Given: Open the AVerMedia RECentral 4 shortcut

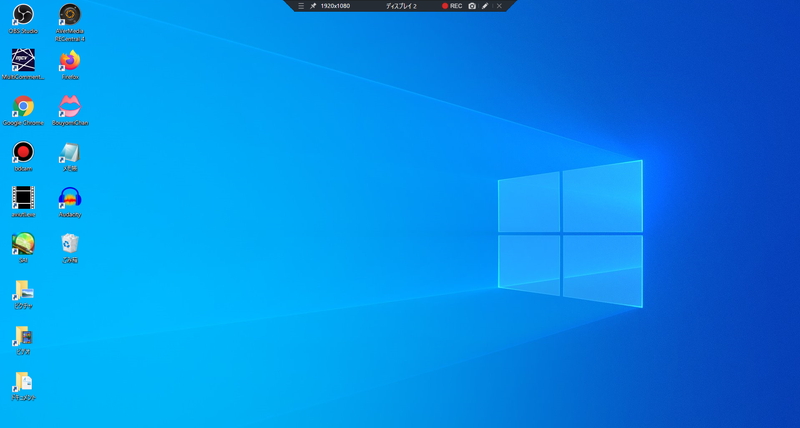Looking at the screenshot, I should tap(70, 22).
